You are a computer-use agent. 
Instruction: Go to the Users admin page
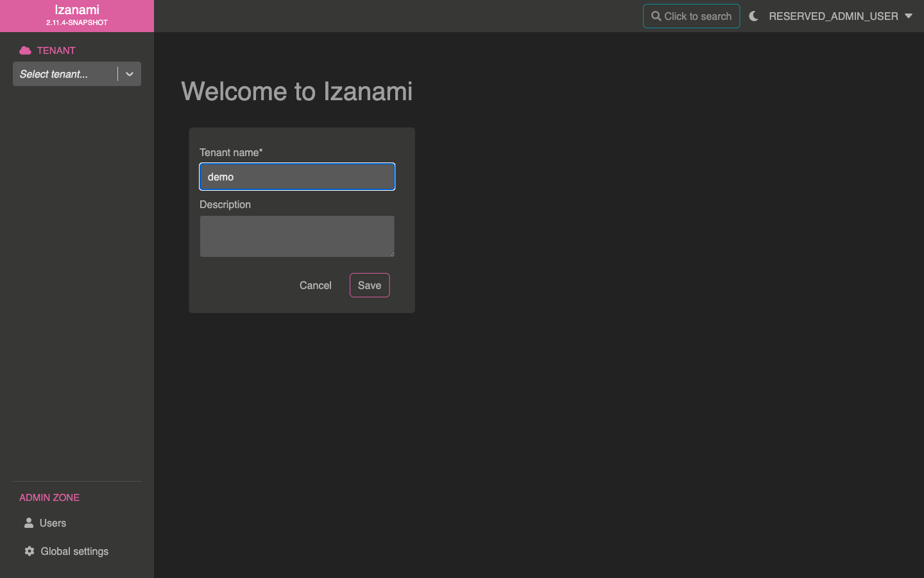[53, 523]
